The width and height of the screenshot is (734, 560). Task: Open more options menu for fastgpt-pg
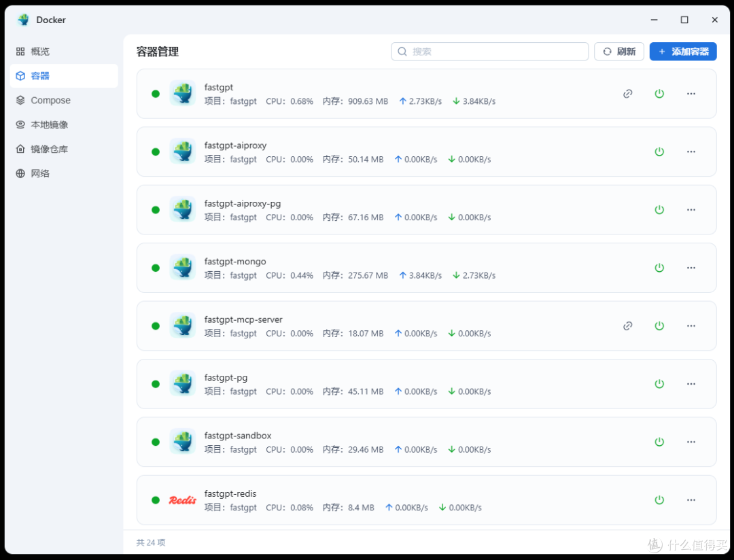691,384
